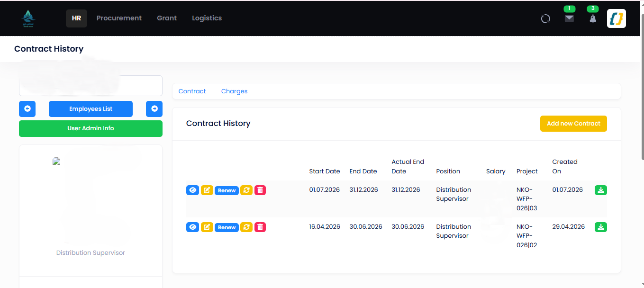The height and width of the screenshot is (288, 644).
Task: Click created date 29.04.2026
Action: (x=568, y=226)
